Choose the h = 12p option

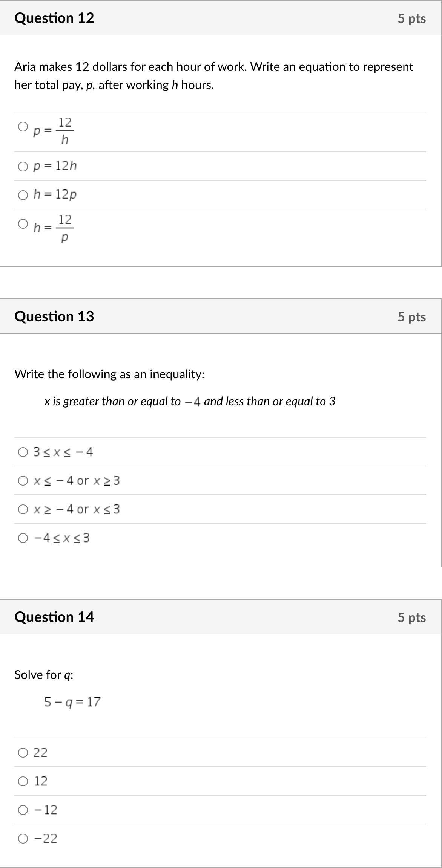click(23, 195)
